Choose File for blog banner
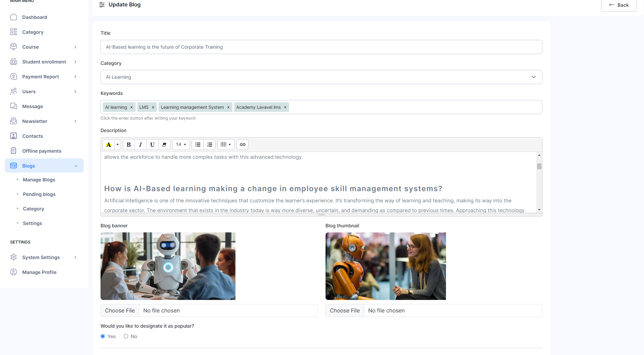 tap(120, 310)
